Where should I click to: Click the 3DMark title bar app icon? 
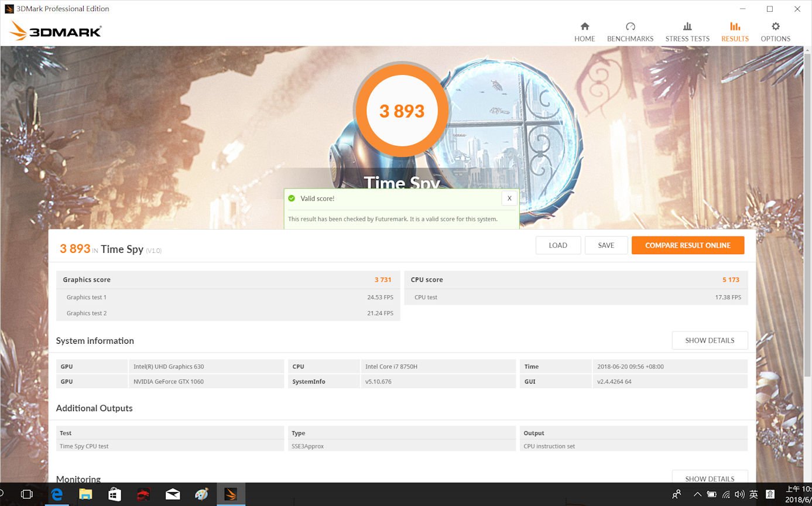[x=9, y=9]
